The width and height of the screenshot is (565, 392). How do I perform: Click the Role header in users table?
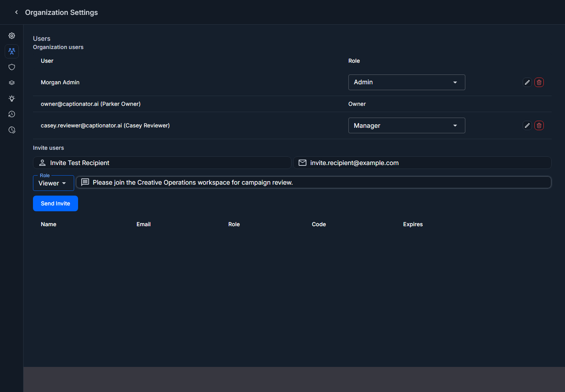(354, 61)
